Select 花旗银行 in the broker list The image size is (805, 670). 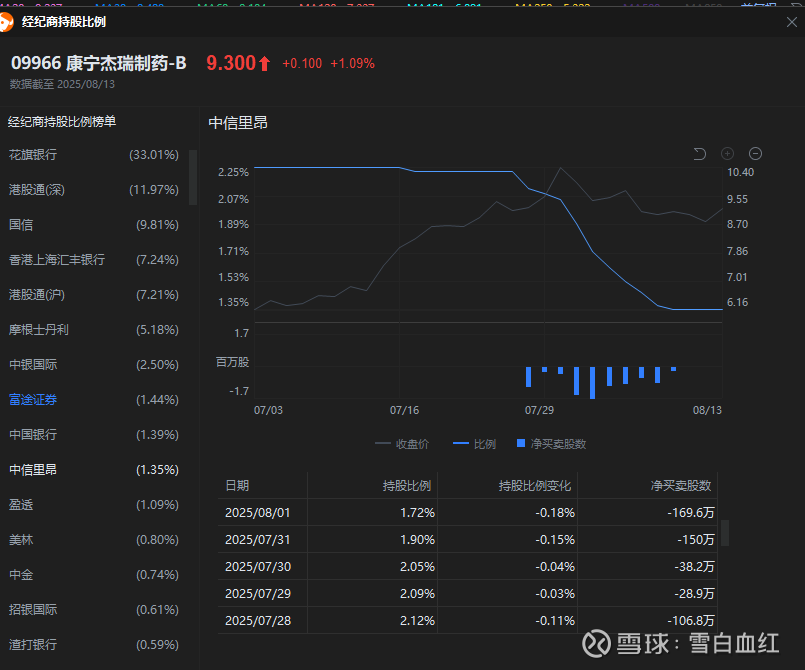pyautogui.click(x=94, y=155)
